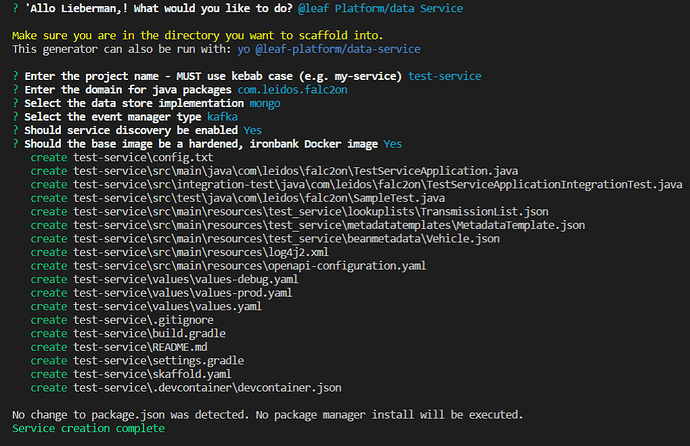Image resolution: width=690 pixels, height=446 pixels.
Task: Click the 'Should service discovery be enabled' prompt
Action: click(x=131, y=130)
